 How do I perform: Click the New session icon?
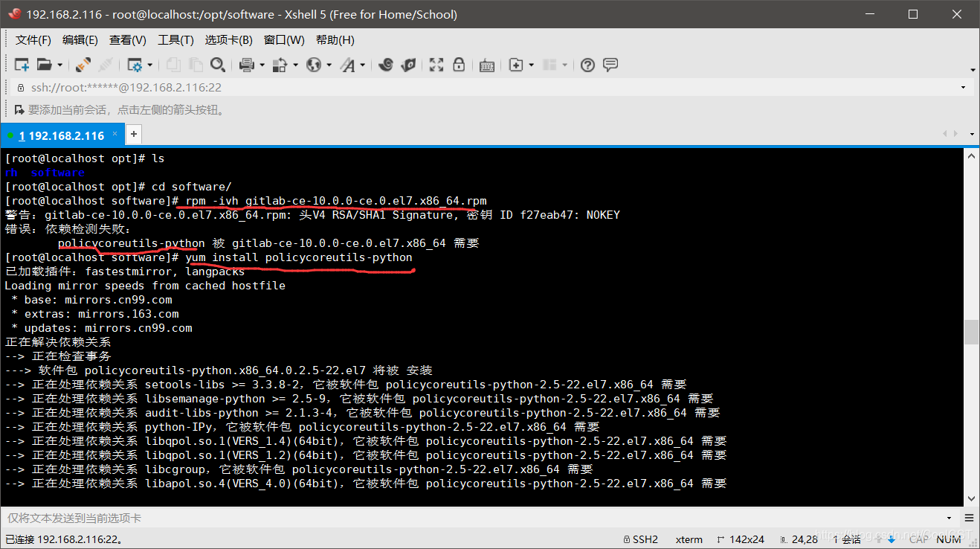22,65
